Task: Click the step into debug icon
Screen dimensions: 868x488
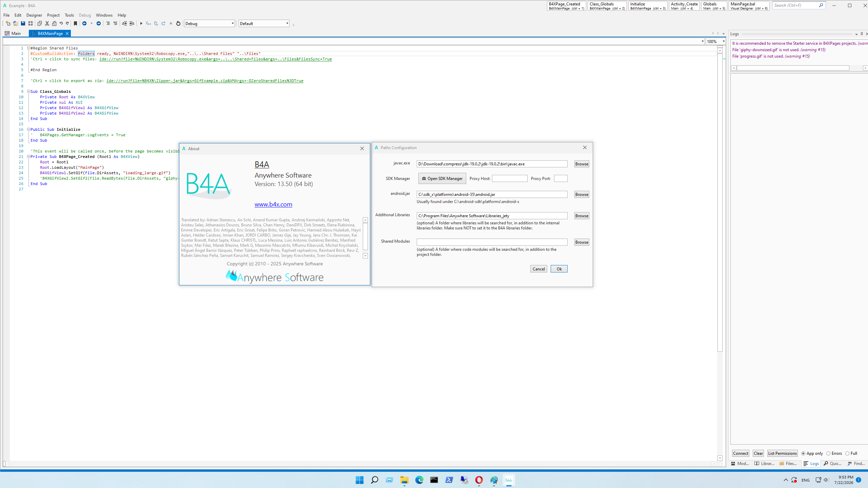Action: point(149,23)
